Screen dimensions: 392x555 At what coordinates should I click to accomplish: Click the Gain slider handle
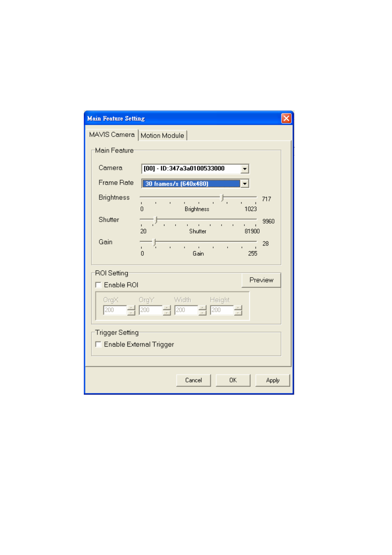point(154,242)
